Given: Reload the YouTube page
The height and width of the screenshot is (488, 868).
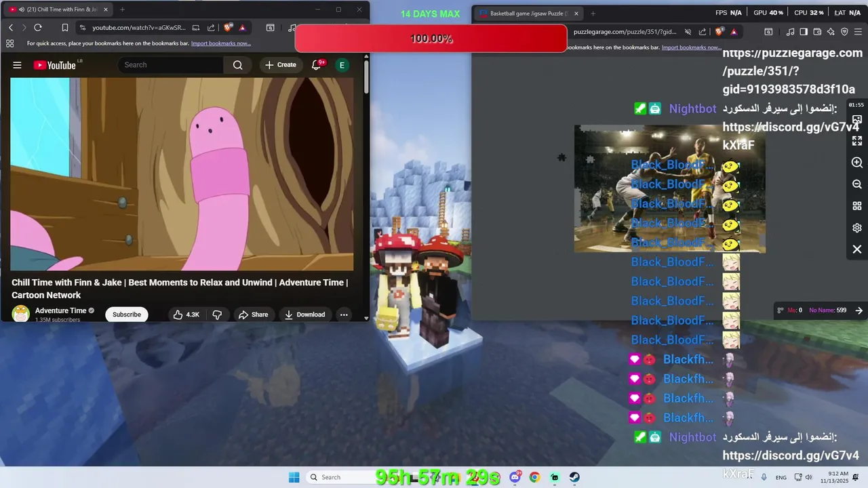Looking at the screenshot, I should click(x=38, y=28).
